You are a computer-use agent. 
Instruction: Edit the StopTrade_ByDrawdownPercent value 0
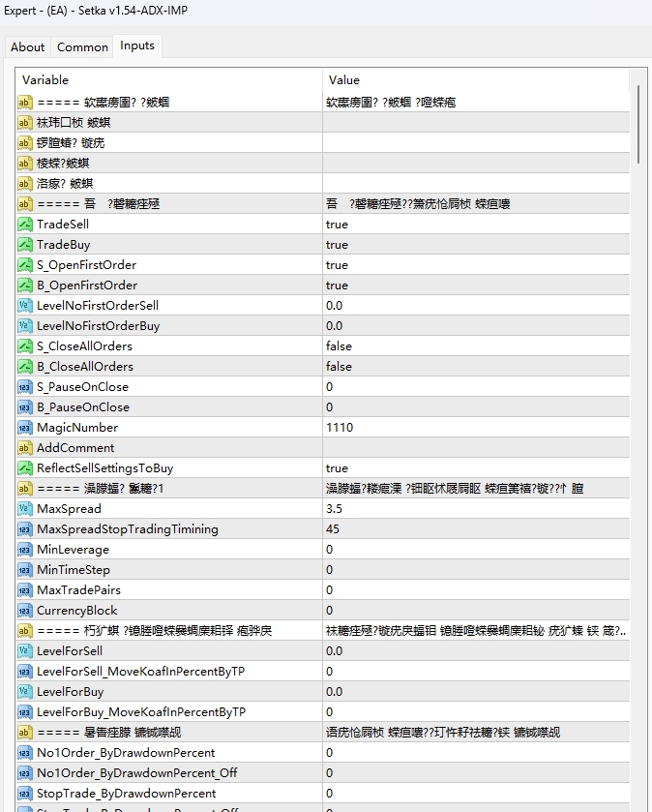pyautogui.click(x=476, y=794)
